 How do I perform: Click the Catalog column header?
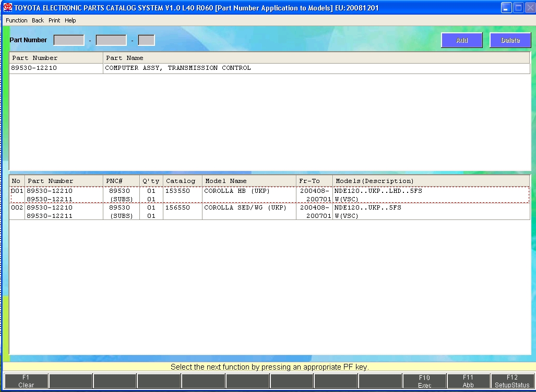point(181,181)
